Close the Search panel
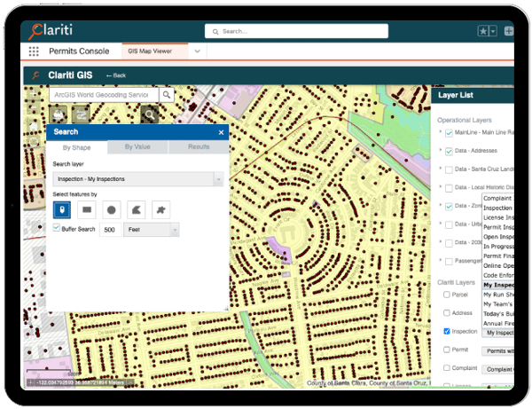The image size is (532, 409). (x=221, y=132)
